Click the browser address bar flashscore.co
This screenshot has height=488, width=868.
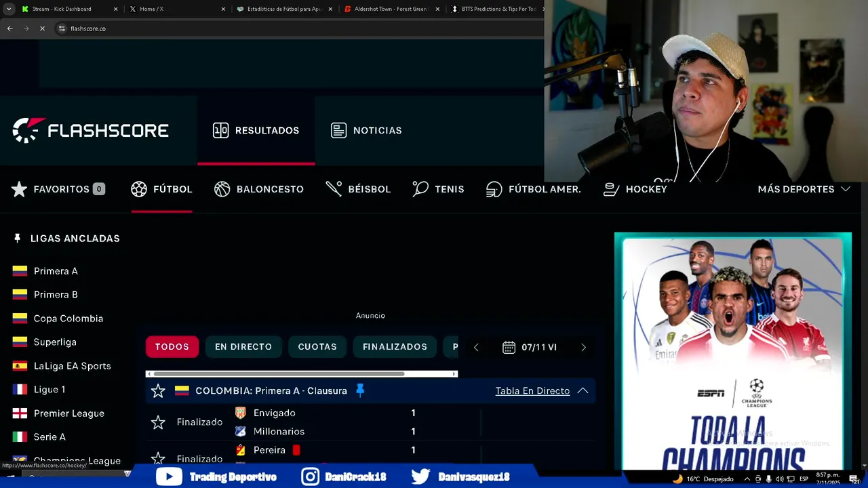point(298,28)
